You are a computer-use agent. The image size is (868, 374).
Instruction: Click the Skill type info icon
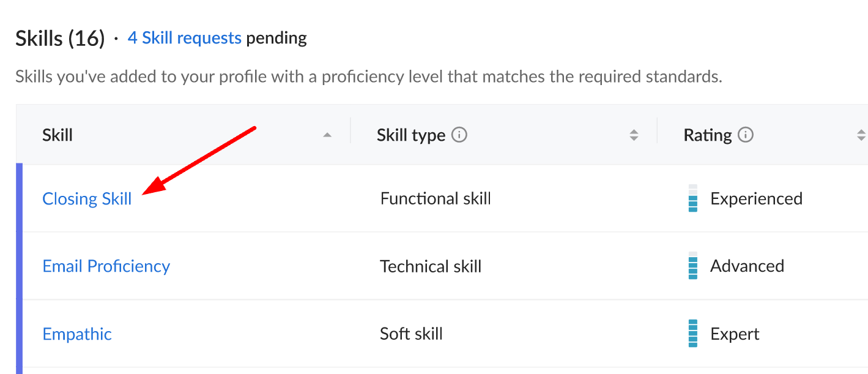point(459,135)
